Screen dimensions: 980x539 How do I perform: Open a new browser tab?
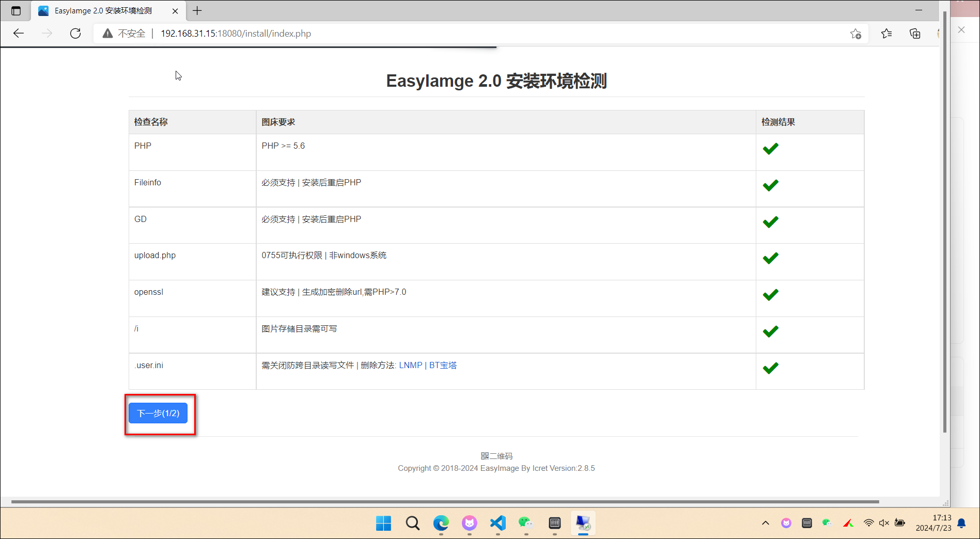click(197, 11)
